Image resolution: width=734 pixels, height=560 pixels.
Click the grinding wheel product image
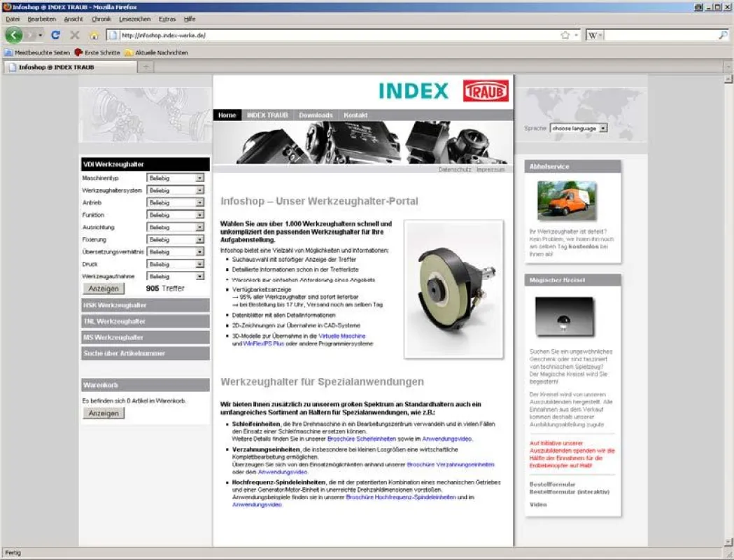(x=453, y=289)
